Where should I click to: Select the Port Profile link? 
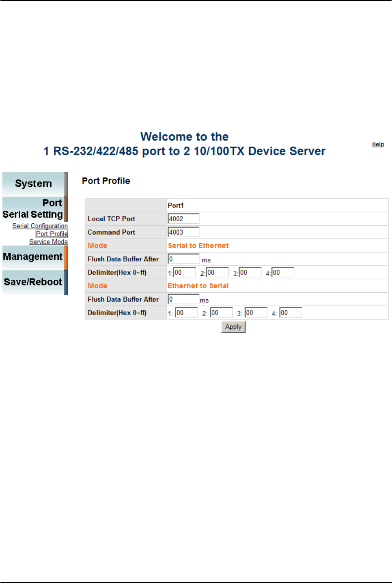52,234
